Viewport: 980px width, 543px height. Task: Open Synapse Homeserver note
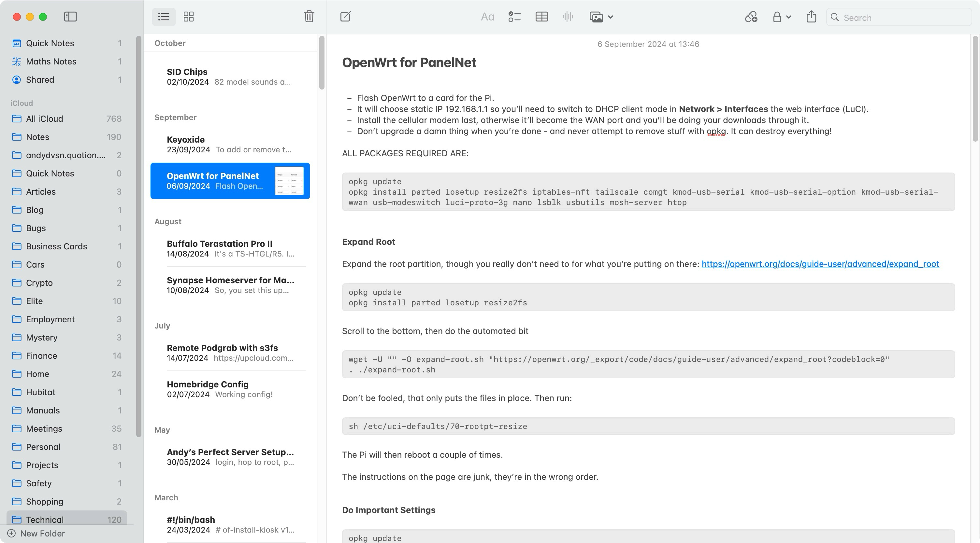[230, 285]
